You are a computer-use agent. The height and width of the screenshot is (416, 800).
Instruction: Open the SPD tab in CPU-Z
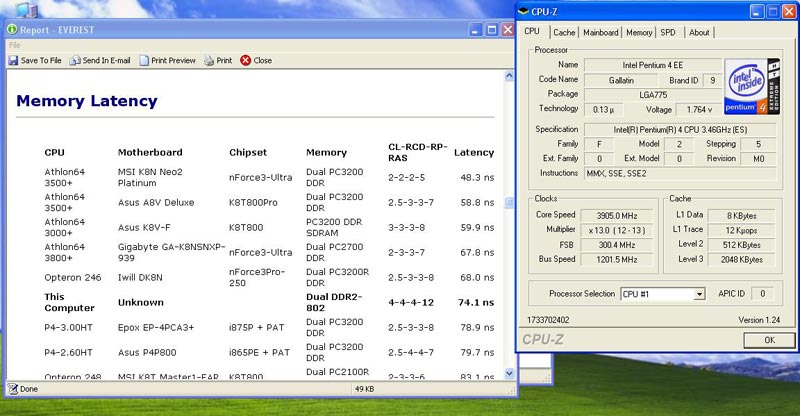point(668,32)
